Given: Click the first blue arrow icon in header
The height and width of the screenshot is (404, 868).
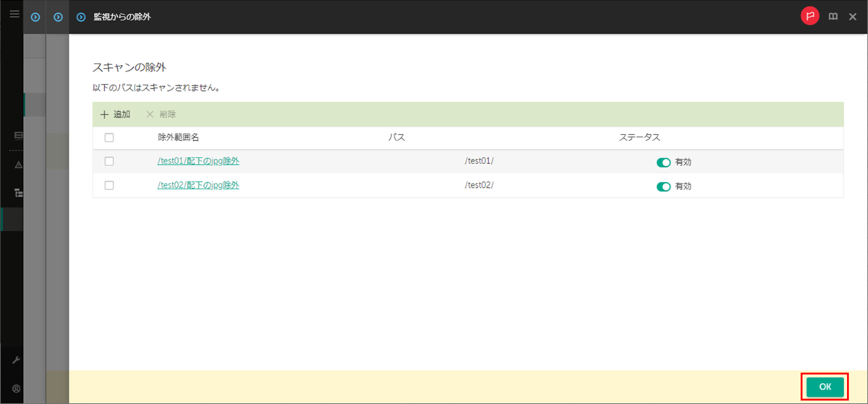Looking at the screenshot, I should [35, 17].
